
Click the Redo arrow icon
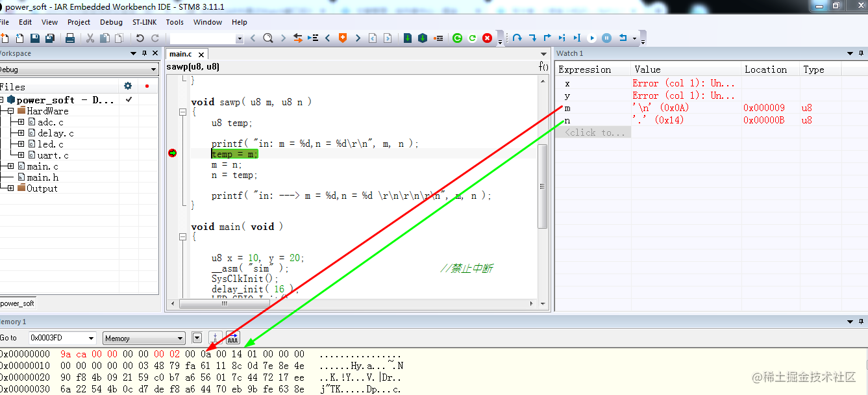[x=155, y=38]
